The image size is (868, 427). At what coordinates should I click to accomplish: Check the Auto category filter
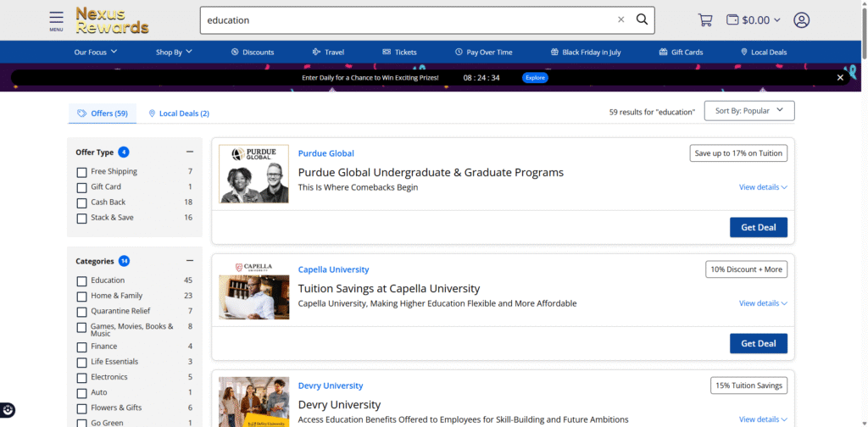click(x=81, y=393)
